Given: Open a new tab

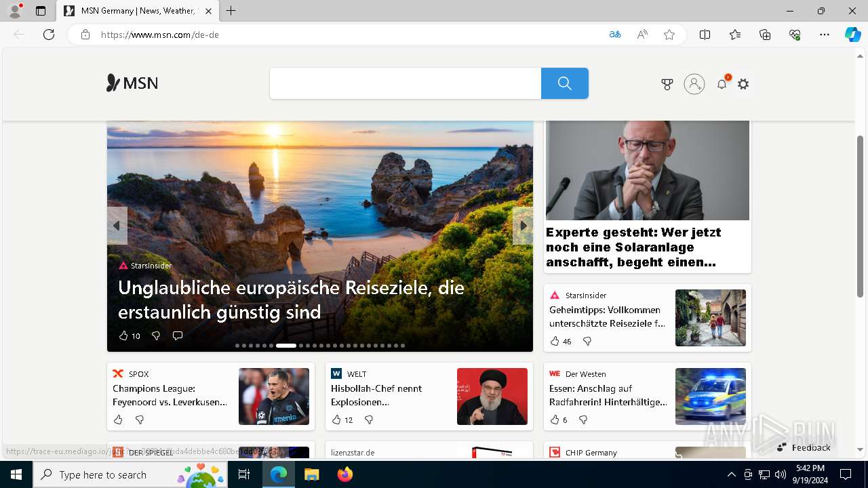Looking at the screenshot, I should point(231,11).
